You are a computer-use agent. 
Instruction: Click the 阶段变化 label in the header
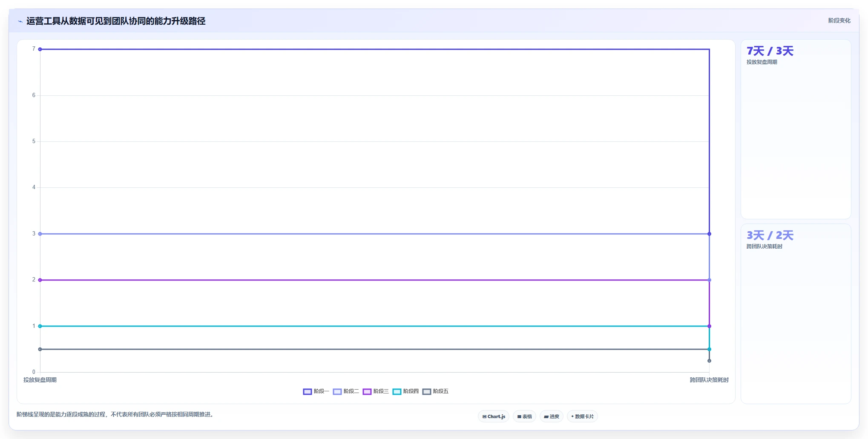(839, 20)
